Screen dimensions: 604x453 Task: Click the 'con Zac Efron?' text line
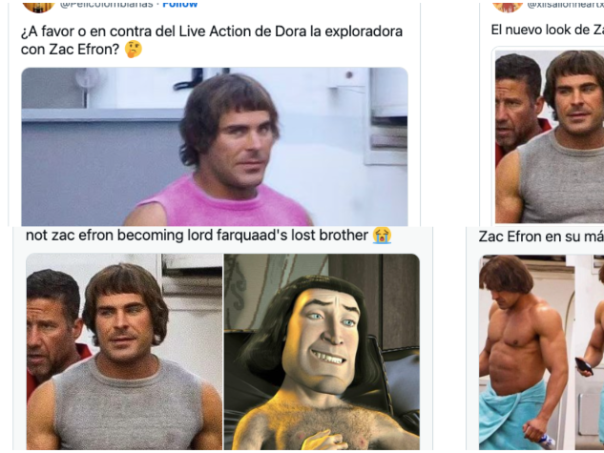(x=70, y=50)
